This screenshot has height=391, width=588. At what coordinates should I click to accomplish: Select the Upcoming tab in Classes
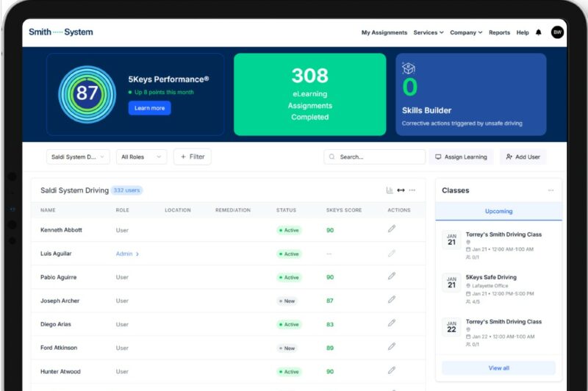498,212
